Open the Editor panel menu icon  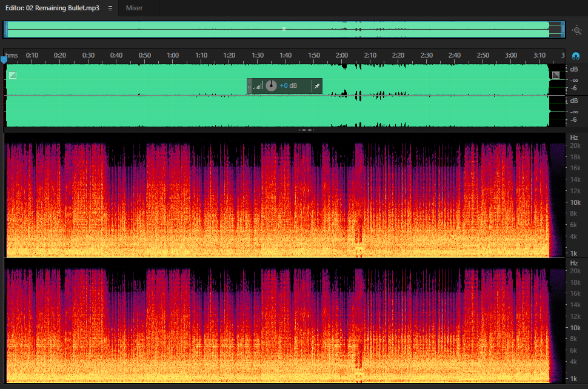coord(110,8)
